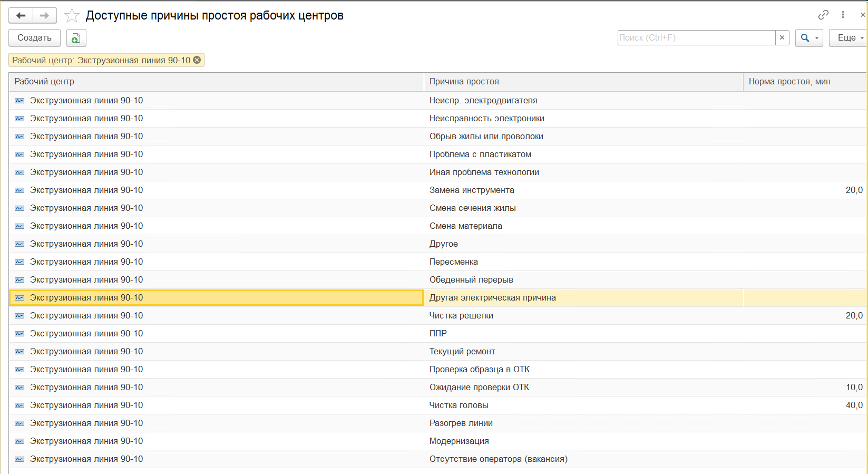Image resolution: width=868 pixels, height=474 pixels.
Task: Remove the Рабочий центр filter chip
Action: pyautogui.click(x=197, y=60)
